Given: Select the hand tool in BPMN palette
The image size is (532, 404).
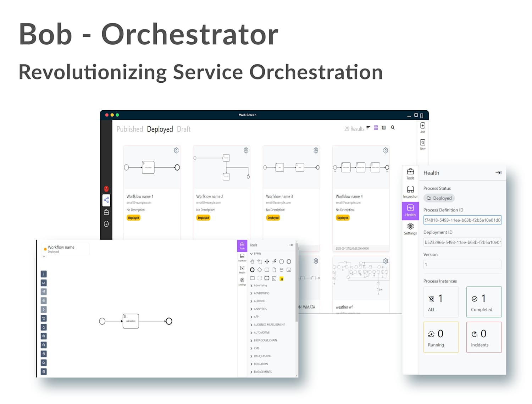Looking at the screenshot, I should 252,261.
